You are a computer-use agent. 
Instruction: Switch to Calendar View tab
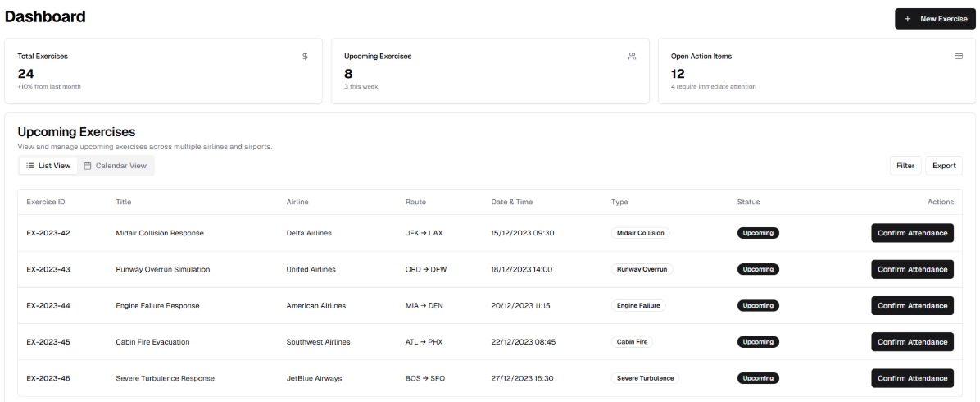point(116,166)
